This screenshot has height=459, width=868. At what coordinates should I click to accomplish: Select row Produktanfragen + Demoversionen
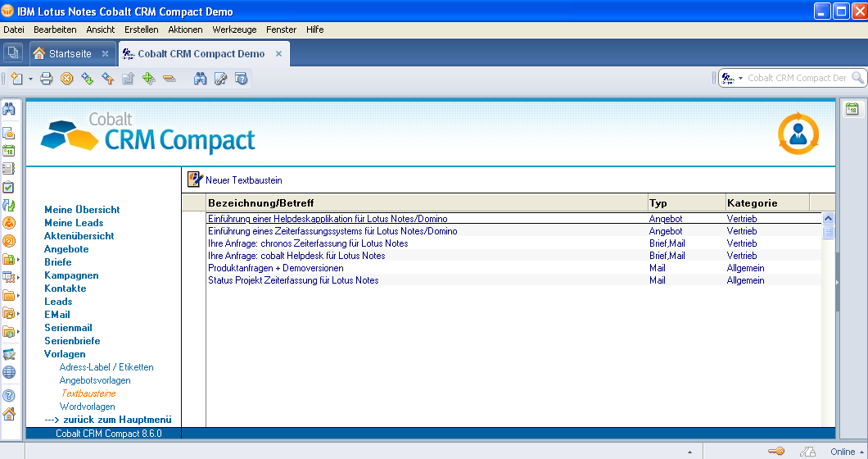pyautogui.click(x=513, y=268)
